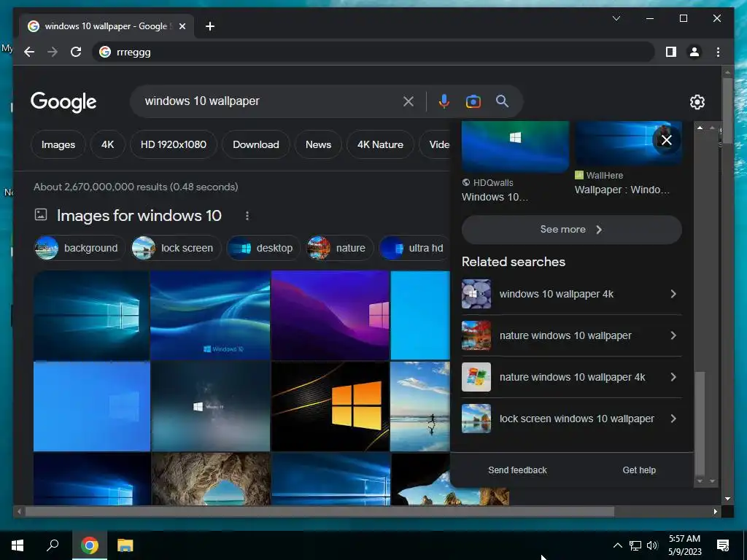Click Images for windows 10 heading
This screenshot has width=747, height=560.
[139, 216]
